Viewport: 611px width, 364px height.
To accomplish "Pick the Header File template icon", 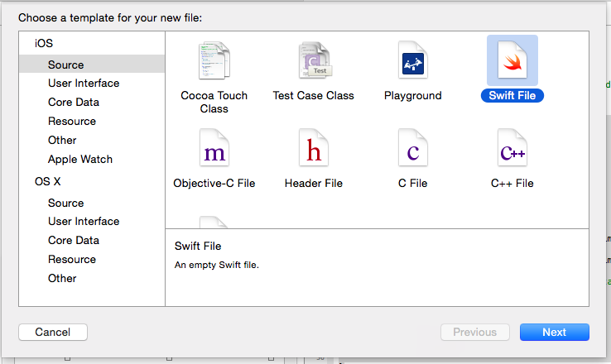I will pos(314,148).
